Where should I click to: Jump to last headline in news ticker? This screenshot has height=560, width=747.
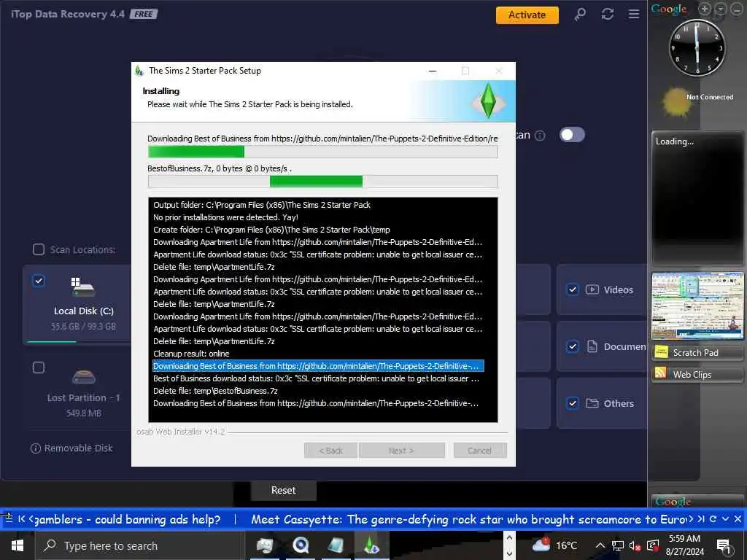701,519
